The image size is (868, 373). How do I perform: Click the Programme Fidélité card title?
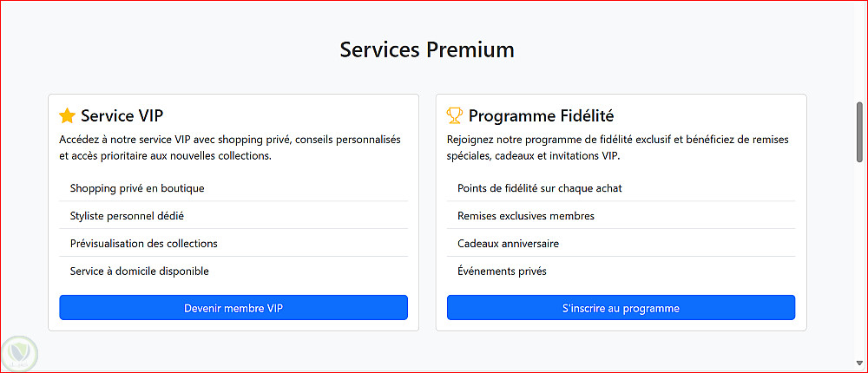(535, 116)
